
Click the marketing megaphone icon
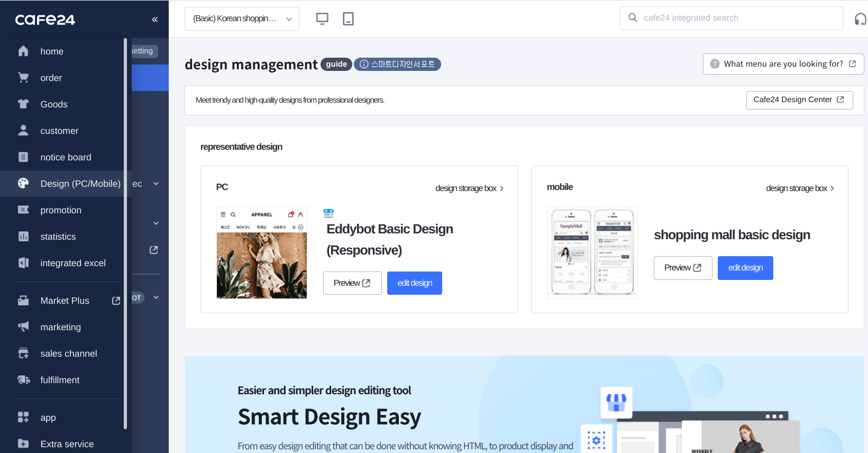(x=23, y=327)
